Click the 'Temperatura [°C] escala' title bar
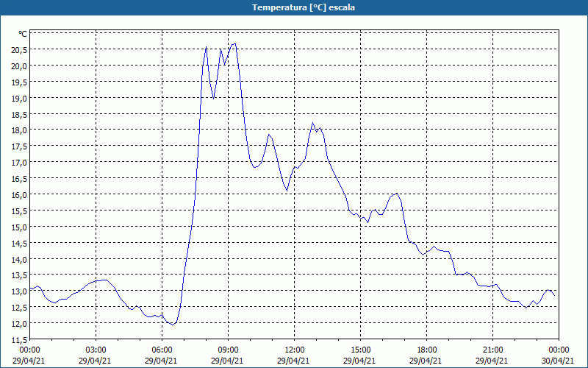This screenshot has height=368, width=588. click(294, 7)
